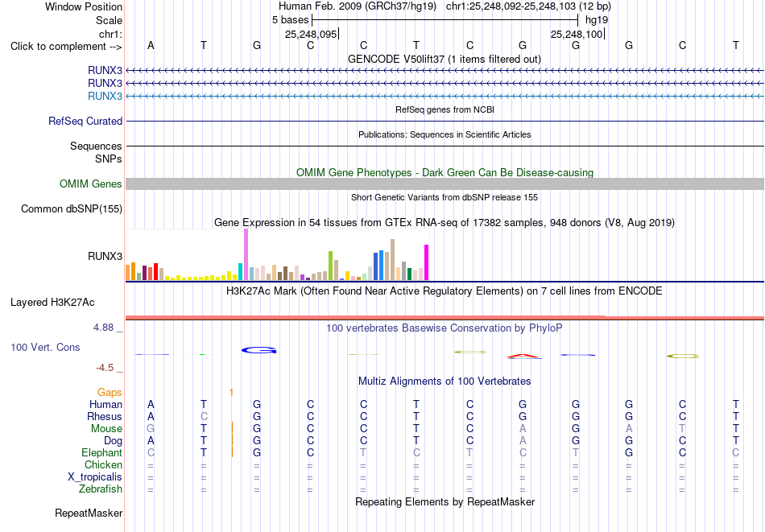The height and width of the screenshot is (532, 765).
Task: Click the orange Gaps row label
Action: [110, 393]
